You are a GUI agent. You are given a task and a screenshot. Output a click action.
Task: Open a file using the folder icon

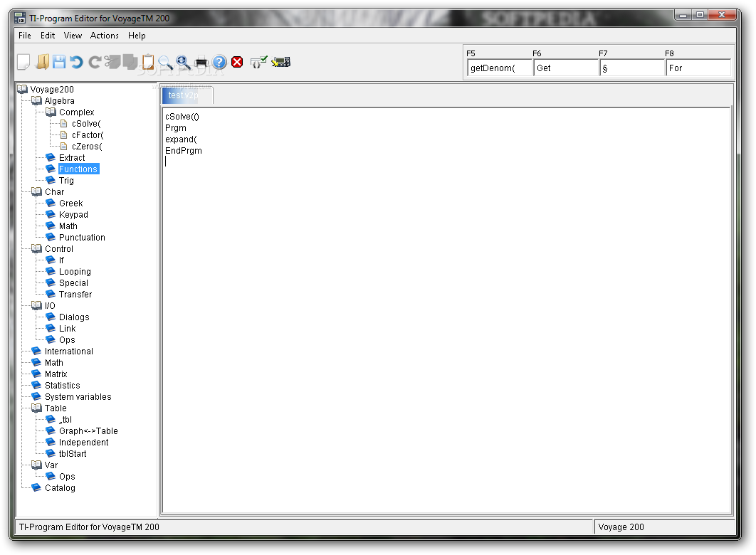(x=43, y=62)
